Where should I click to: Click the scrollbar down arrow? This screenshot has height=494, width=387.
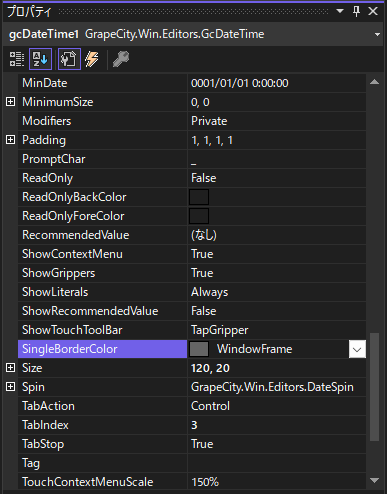tap(374, 480)
